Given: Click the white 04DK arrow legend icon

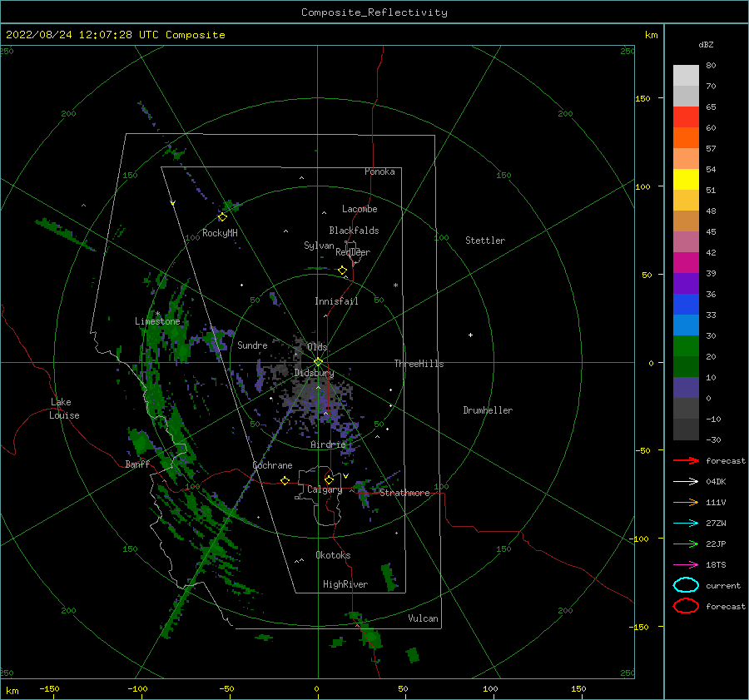Looking at the screenshot, I should (x=686, y=481).
